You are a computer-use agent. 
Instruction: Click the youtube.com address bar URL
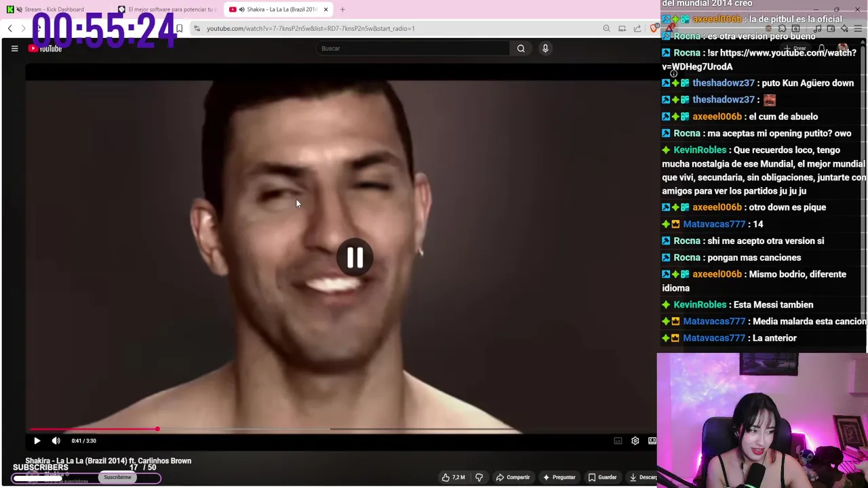click(x=311, y=28)
